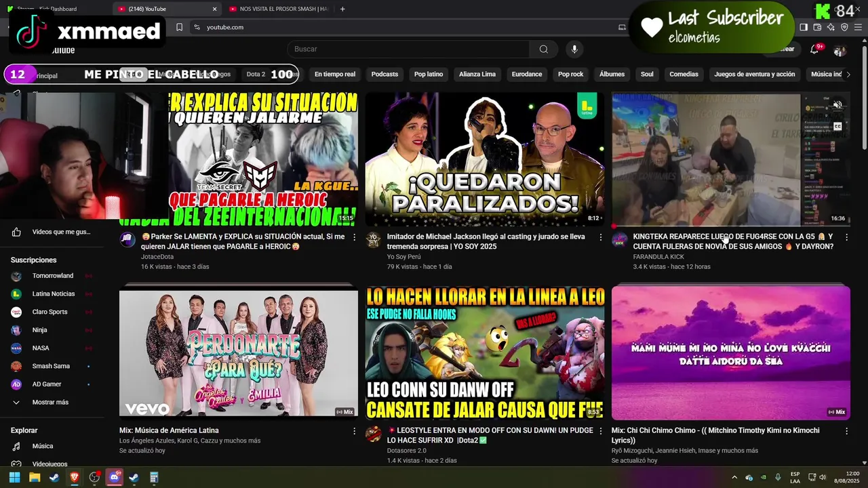
Task: Close the (2146) YouTube tab
Action: pyautogui.click(x=215, y=9)
